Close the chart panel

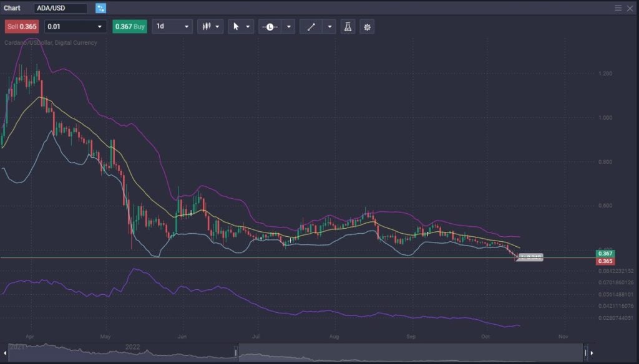coord(630,8)
